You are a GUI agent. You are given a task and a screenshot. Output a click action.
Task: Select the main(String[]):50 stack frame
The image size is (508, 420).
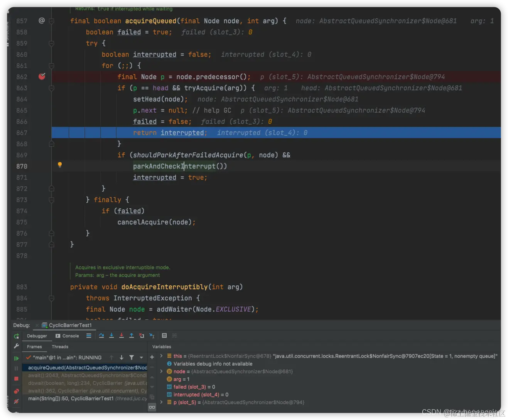pos(85,398)
